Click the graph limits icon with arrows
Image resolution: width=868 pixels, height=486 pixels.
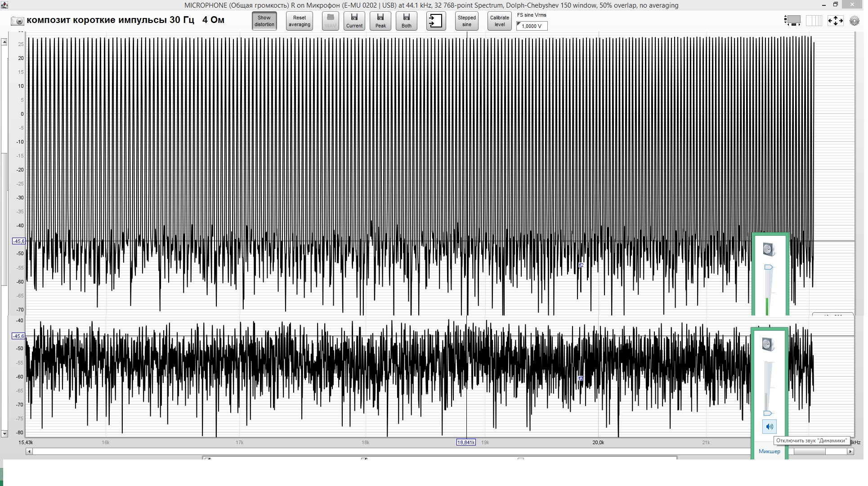click(x=792, y=21)
